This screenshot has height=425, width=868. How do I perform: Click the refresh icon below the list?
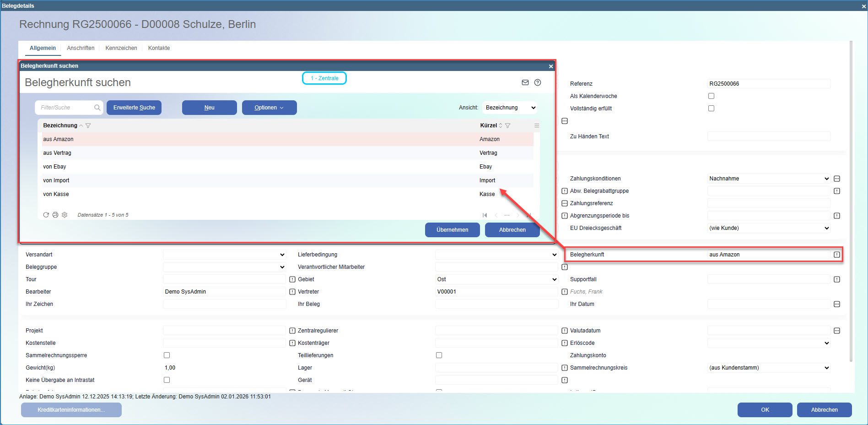(46, 215)
